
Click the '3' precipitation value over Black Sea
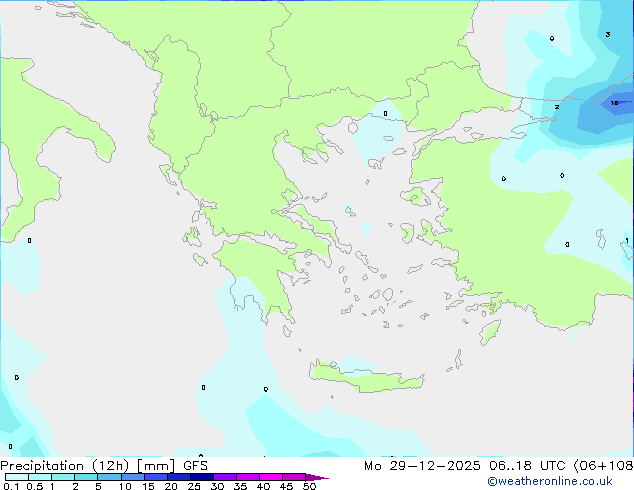pyautogui.click(x=608, y=34)
